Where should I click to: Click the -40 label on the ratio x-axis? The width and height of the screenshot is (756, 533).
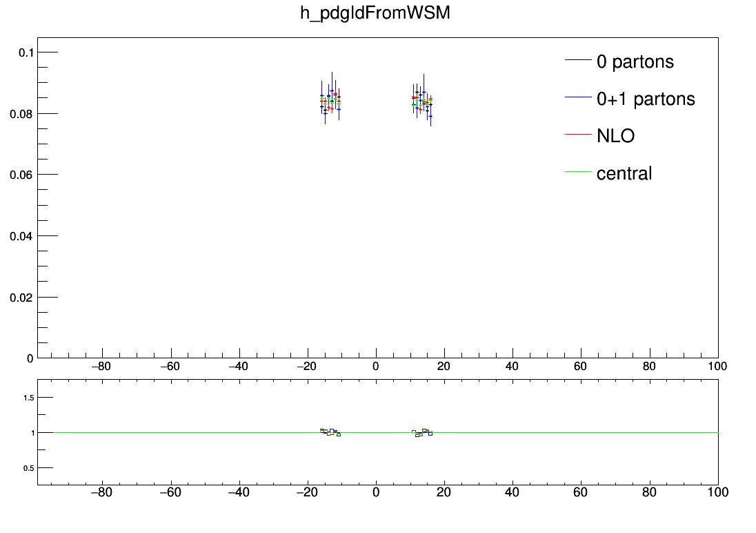pyautogui.click(x=239, y=492)
